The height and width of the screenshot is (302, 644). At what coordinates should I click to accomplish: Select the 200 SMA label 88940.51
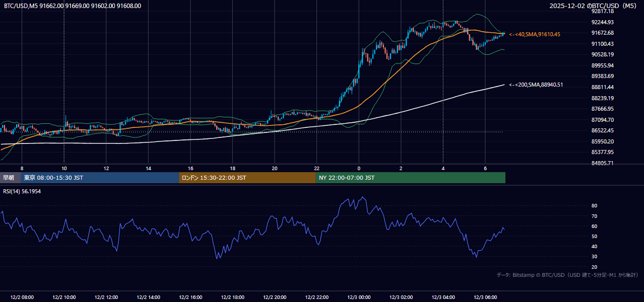(536, 85)
